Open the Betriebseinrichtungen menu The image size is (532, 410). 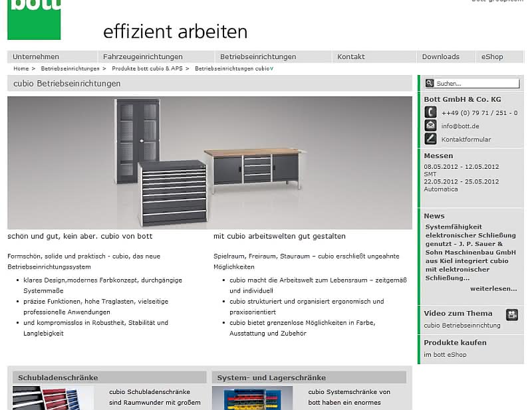pyautogui.click(x=258, y=56)
